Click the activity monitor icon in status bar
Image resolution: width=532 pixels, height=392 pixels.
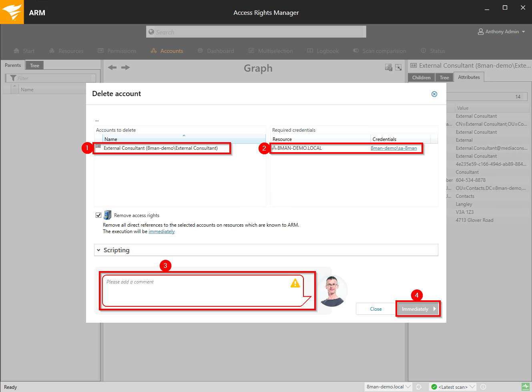(x=525, y=387)
